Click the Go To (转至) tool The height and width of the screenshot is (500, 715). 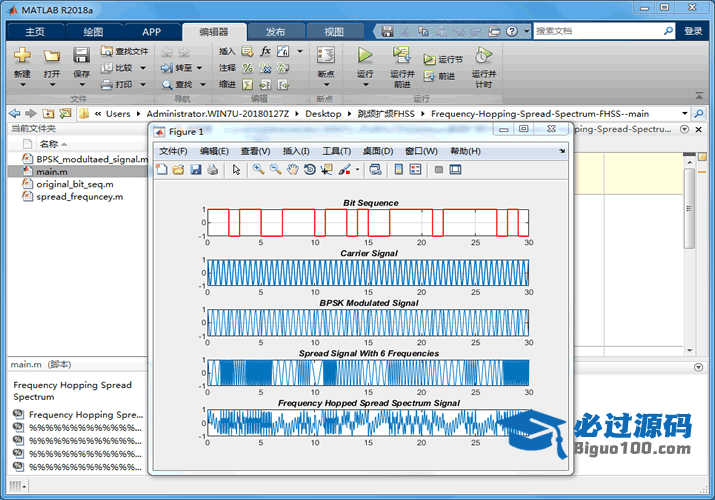(x=177, y=68)
